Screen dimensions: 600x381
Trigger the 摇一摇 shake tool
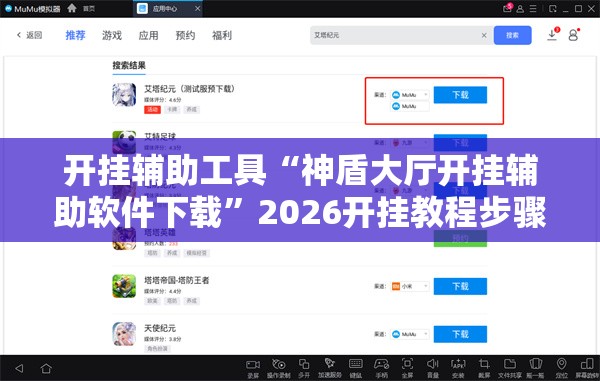[536, 368]
